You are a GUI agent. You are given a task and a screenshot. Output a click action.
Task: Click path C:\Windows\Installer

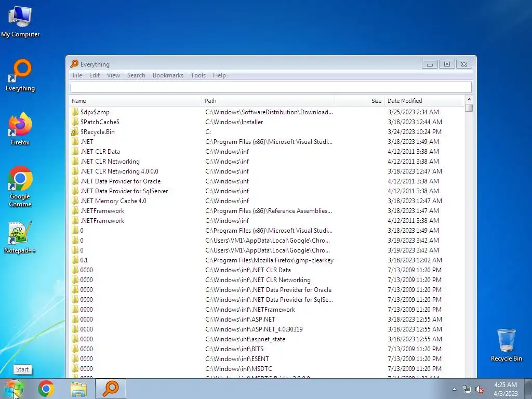234,122
